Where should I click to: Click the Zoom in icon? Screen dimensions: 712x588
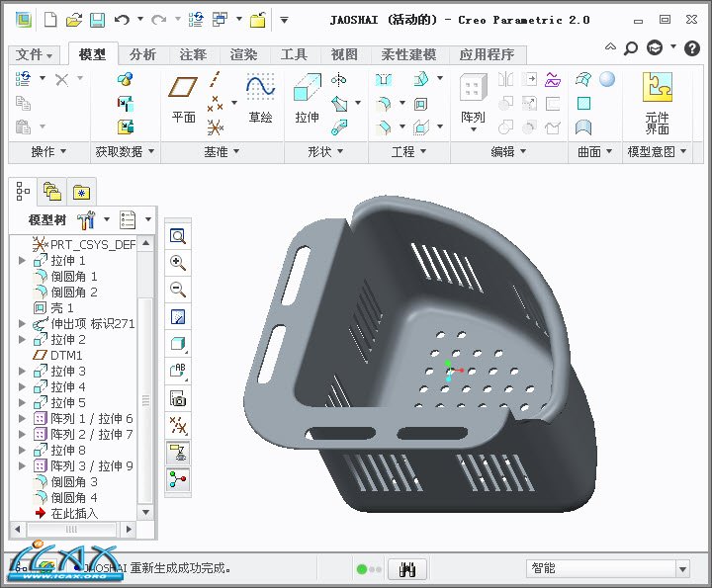click(178, 262)
